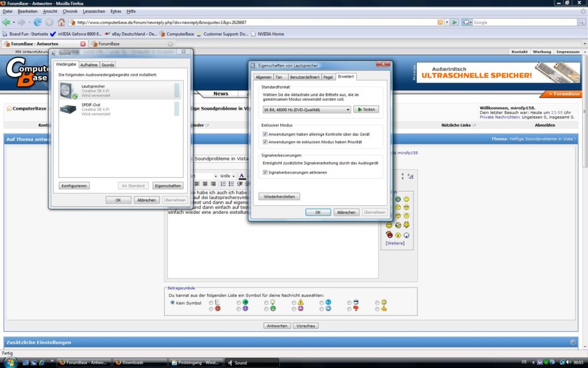Click the Testen button
This screenshot has height=368, width=588.
(x=366, y=110)
